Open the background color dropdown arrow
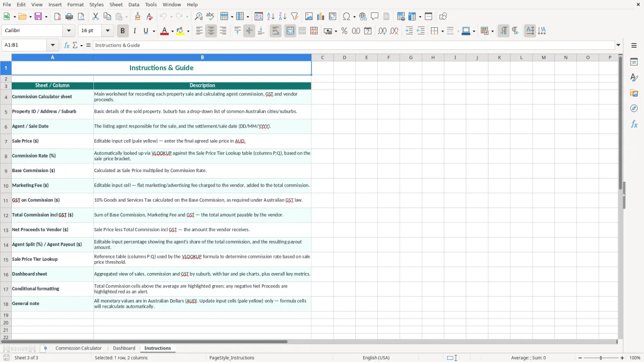Image resolution: width=644 pixels, height=362 pixels. 188,31
